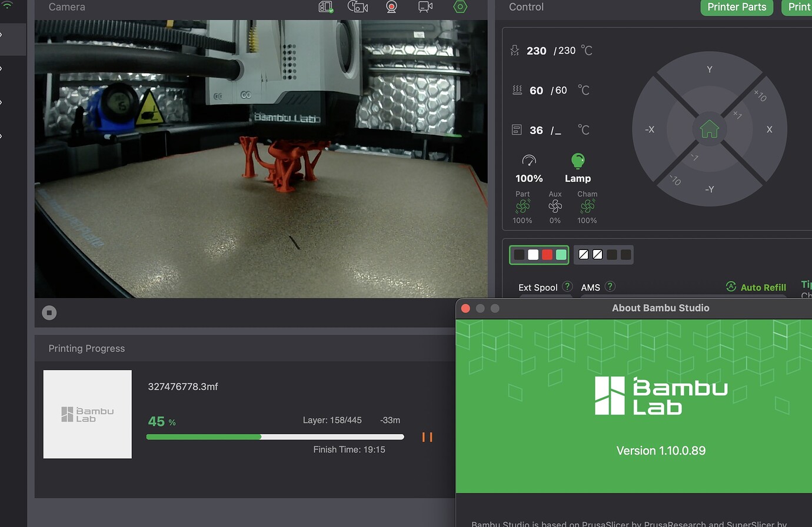Click the timelapse camera icon
Viewport: 812px width, 527px height.
(x=358, y=6)
